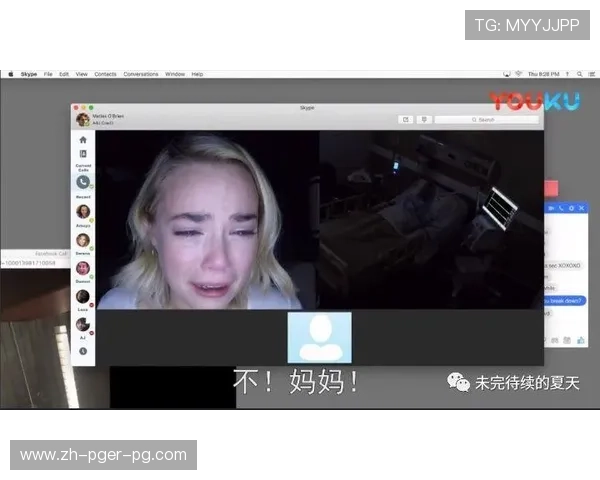Click the Matias O'Brien name text
This screenshot has height=480, width=600.
click(x=108, y=116)
